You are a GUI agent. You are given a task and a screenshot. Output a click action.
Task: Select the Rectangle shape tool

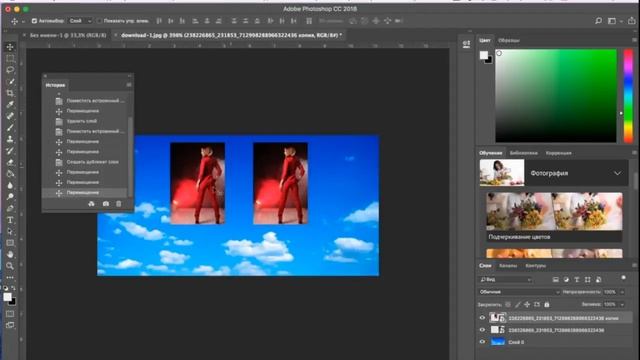10,243
